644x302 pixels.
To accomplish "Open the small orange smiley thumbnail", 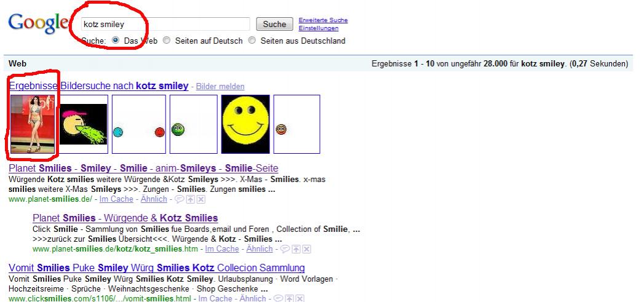I will pyautogui.click(x=297, y=124).
